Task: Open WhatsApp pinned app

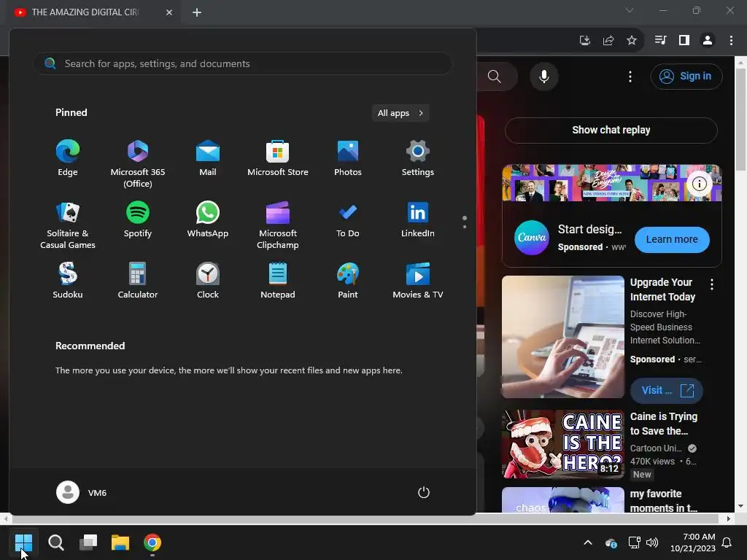Action: [208, 219]
